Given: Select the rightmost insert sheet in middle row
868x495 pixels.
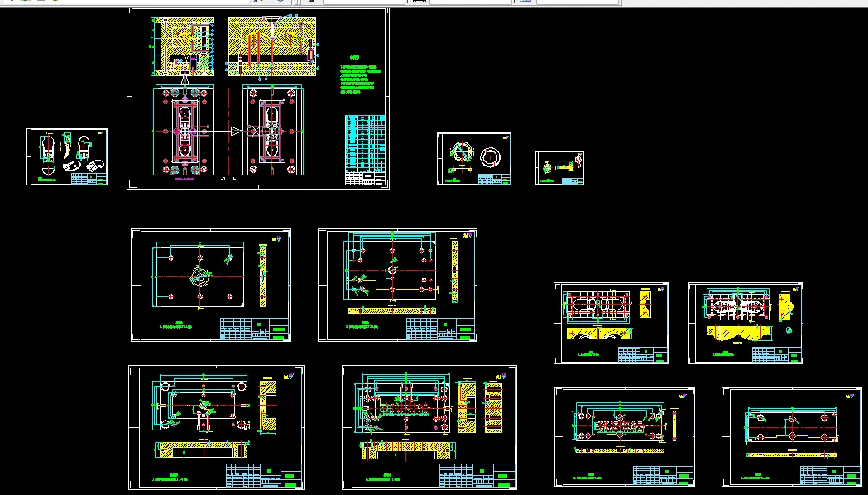Looking at the screenshot, I should tap(746, 324).
